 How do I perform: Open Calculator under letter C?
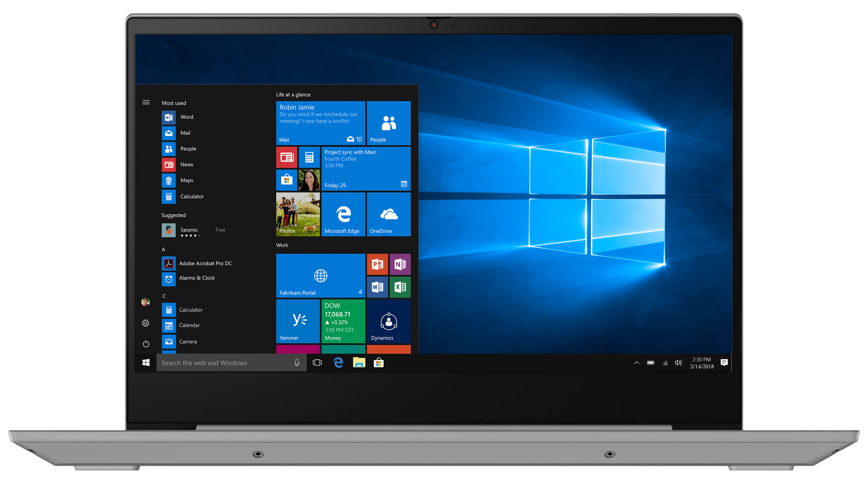pos(182,310)
